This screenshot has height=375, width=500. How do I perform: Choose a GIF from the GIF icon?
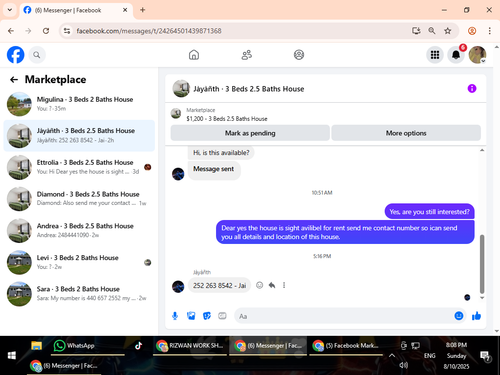tap(222, 316)
